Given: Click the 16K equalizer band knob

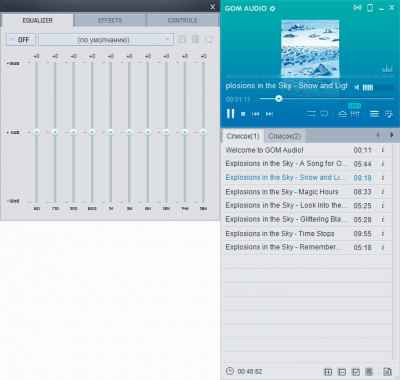Looking at the screenshot, I should tap(203, 132).
